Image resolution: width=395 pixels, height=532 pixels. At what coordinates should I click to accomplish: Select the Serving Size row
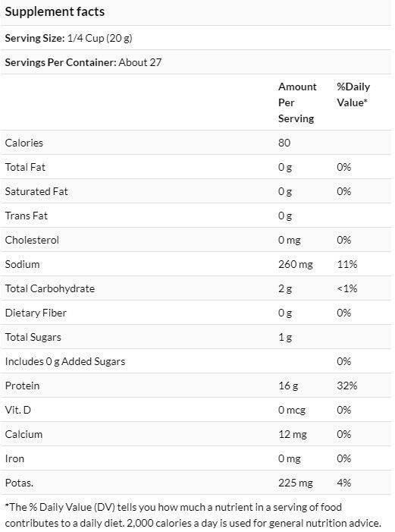196,38
